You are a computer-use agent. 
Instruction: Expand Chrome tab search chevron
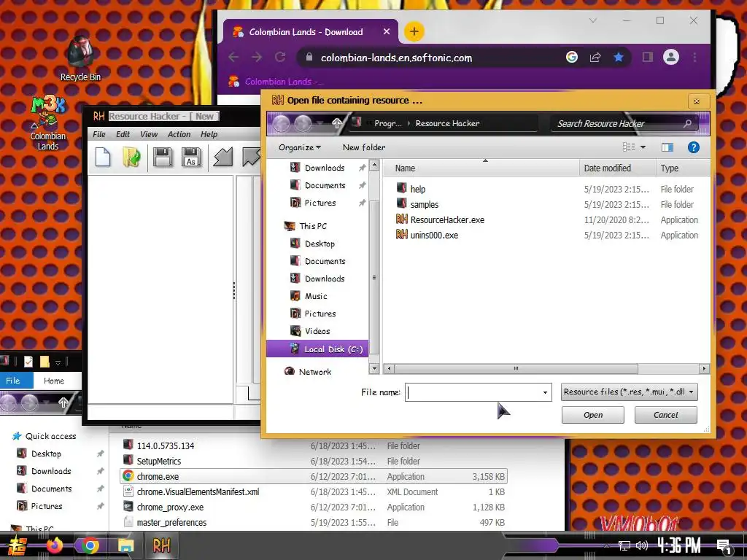pos(593,20)
